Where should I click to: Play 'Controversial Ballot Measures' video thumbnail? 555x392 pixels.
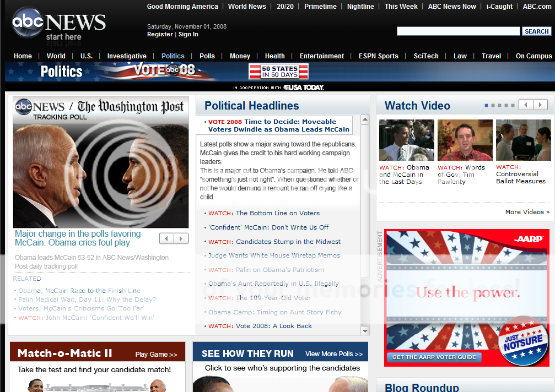click(x=523, y=140)
